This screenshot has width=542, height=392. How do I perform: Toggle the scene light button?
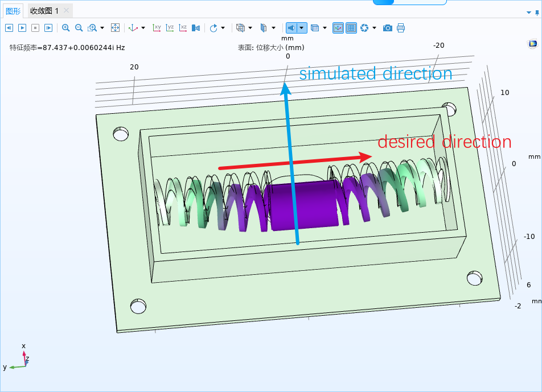click(x=291, y=28)
